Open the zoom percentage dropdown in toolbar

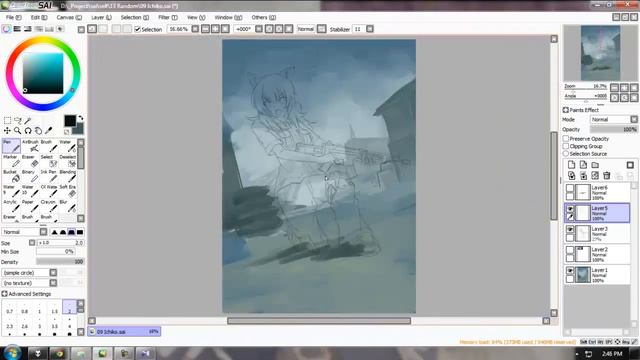click(195, 29)
